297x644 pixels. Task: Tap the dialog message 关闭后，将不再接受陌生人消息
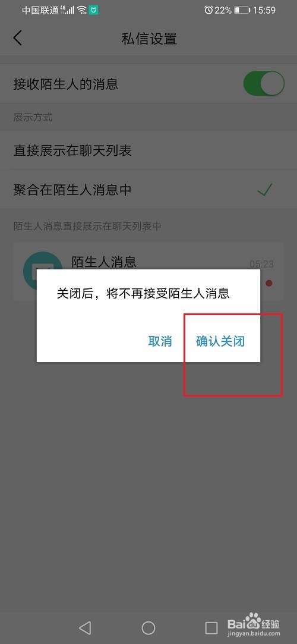coord(143,293)
